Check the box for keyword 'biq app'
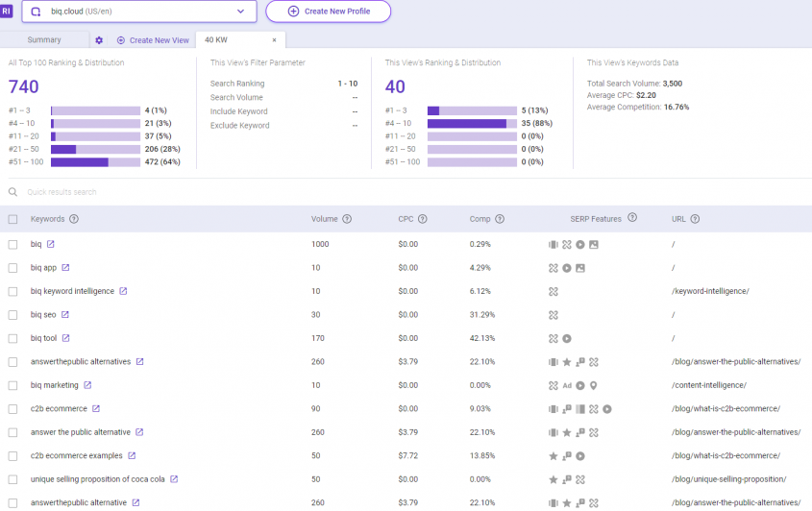 point(12,268)
